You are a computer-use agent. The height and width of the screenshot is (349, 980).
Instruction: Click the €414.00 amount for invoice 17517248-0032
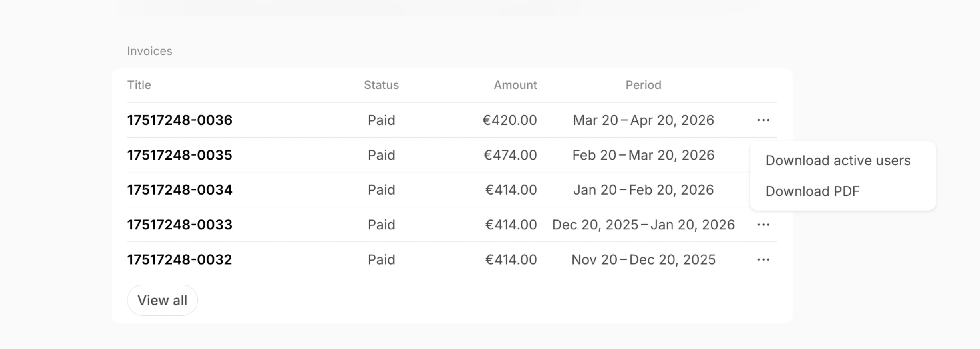point(511,259)
